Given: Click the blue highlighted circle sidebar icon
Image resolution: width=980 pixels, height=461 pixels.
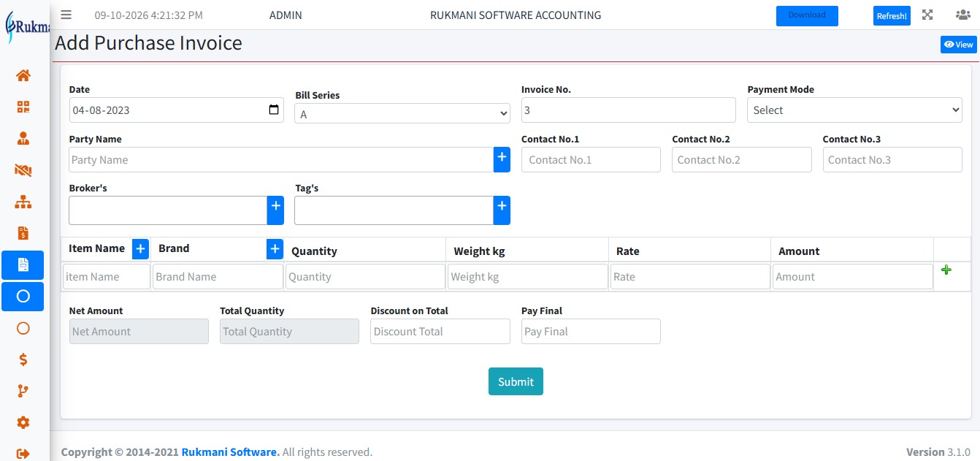Looking at the screenshot, I should click(23, 297).
